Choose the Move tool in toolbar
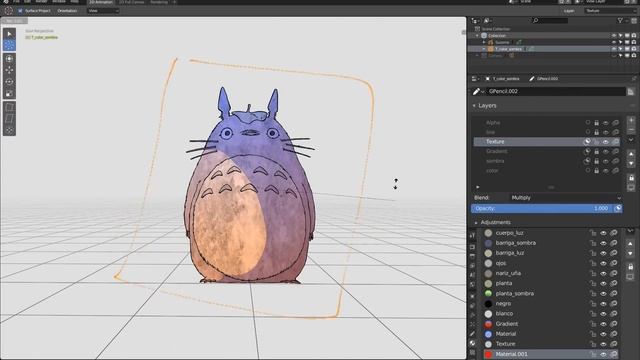This screenshot has width=640, height=360. [x=9, y=71]
